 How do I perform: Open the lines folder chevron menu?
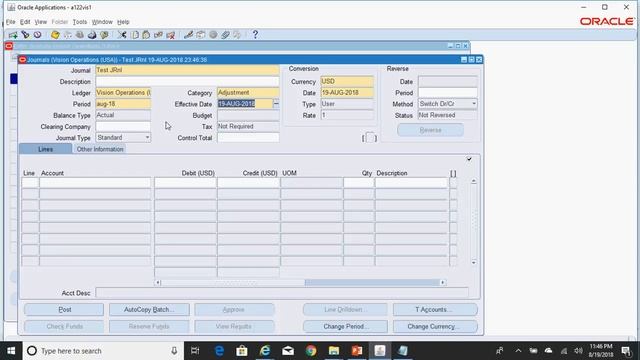click(469, 159)
